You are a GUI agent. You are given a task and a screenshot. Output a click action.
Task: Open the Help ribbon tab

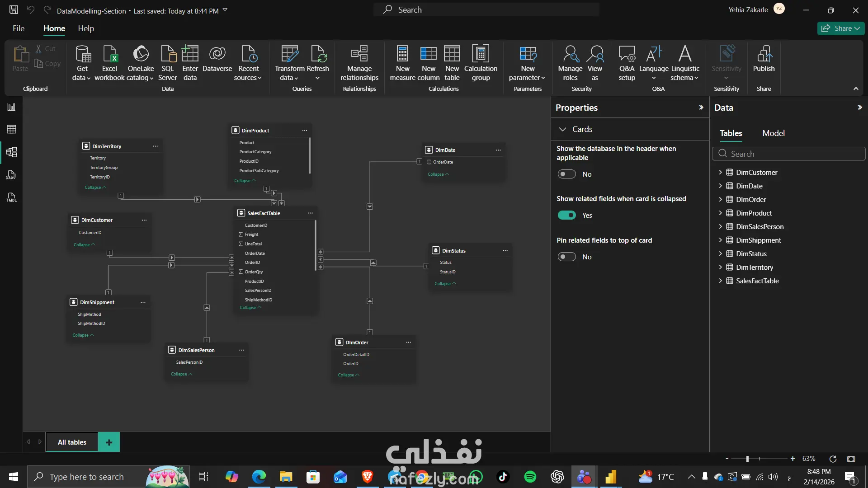[x=86, y=28]
